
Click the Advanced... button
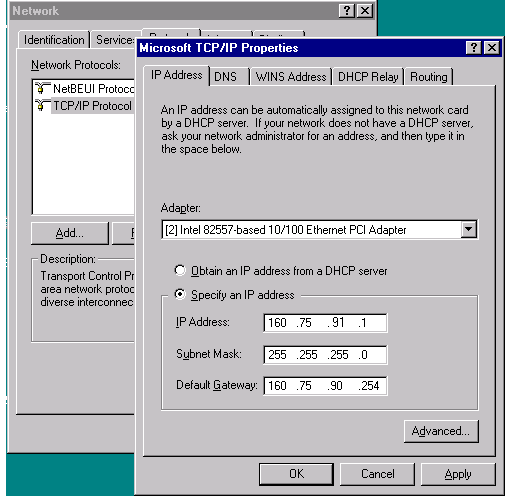click(441, 431)
